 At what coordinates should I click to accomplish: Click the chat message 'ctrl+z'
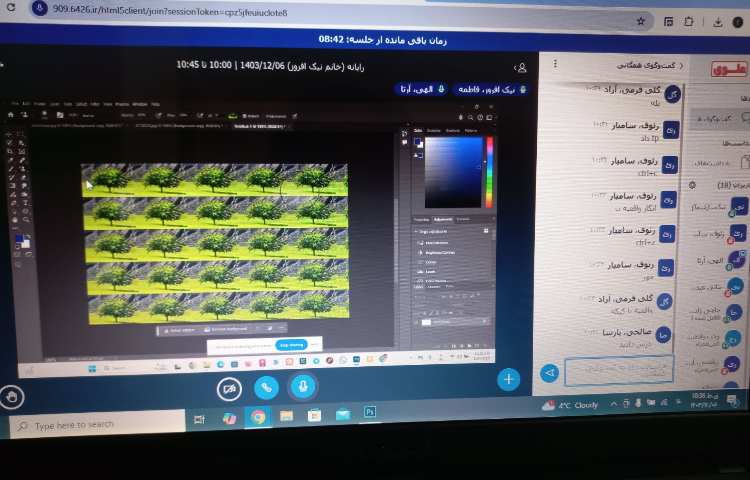(645, 242)
